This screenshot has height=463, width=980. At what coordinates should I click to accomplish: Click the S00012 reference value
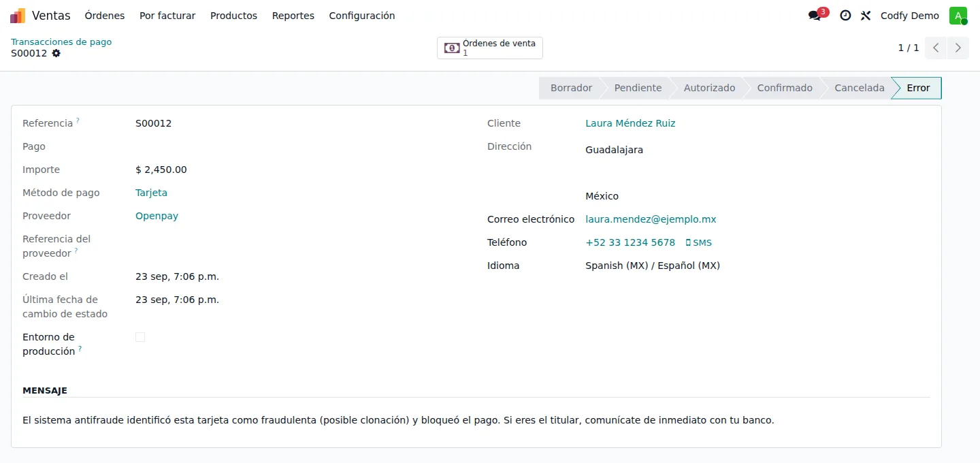[x=153, y=123]
